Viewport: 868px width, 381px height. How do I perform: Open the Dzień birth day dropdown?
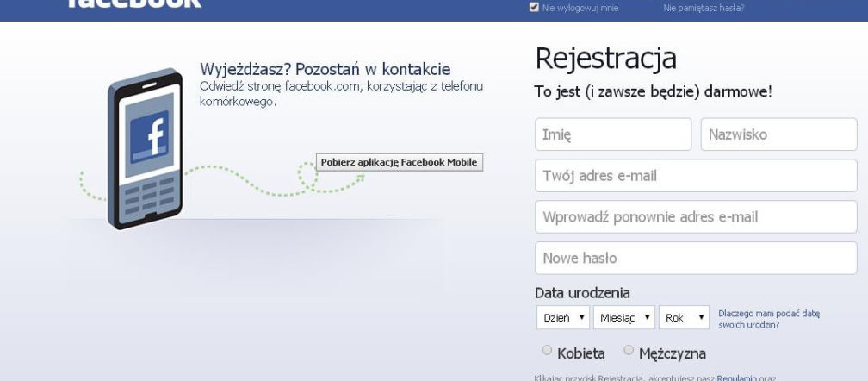click(563, 317)
